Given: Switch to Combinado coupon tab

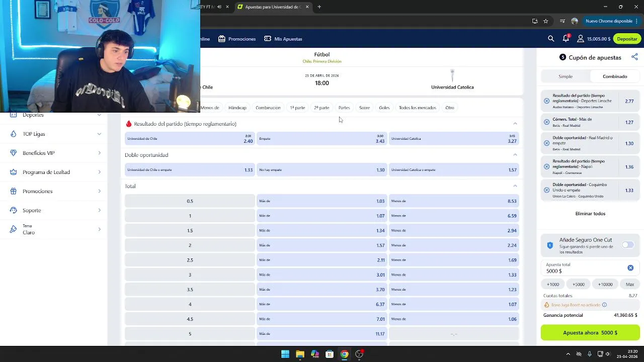Looking at the screenshot, I should pos(615,76).
